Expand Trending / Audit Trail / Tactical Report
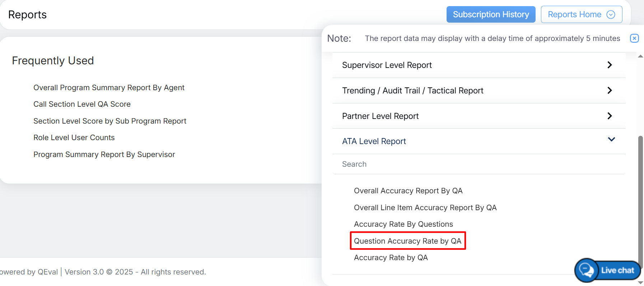Image resolution: width=644 pixels, height=286 pixels. pyautogui.click(x=609, y=91)
